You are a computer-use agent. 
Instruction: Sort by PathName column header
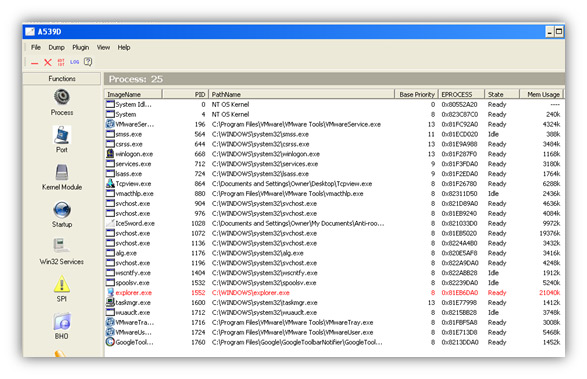click(x=302, y=94)
